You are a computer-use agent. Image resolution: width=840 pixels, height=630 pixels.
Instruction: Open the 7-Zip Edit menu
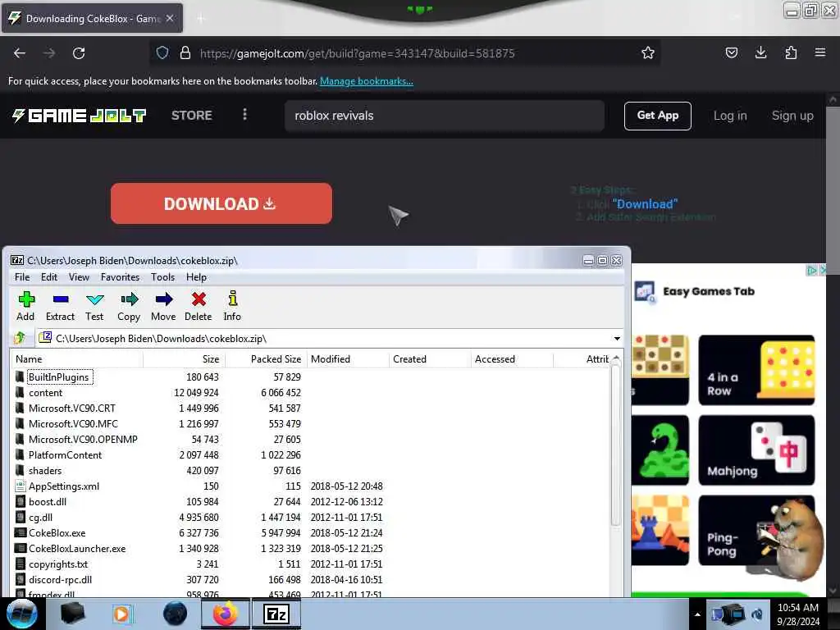[49, 277]
